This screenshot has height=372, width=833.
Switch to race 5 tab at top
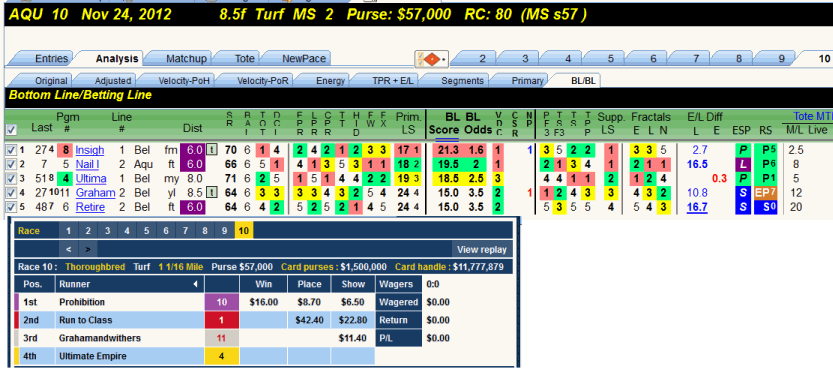[x=603, y=58]
